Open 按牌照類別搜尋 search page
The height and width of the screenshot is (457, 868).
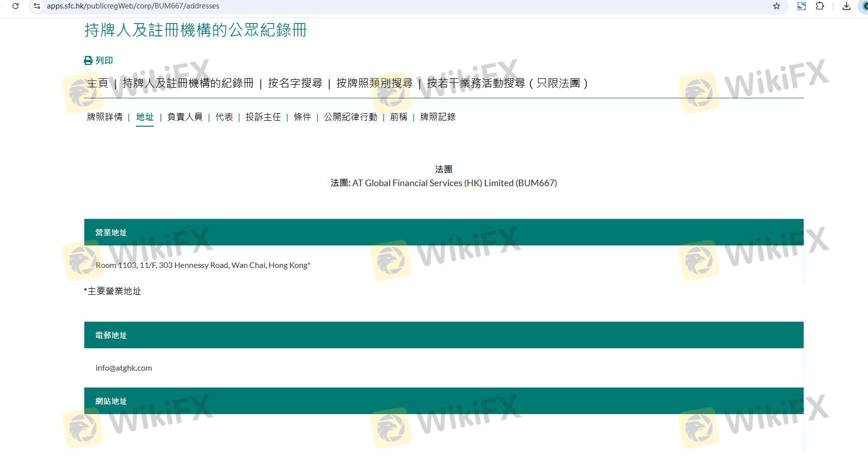pyautogui.click(x=374, y=83)
